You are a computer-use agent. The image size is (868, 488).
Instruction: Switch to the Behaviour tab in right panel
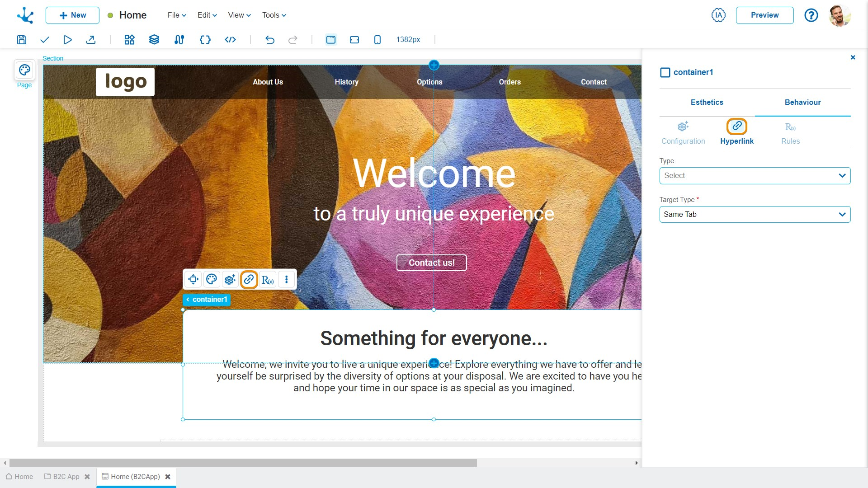(x=802, y=103)
